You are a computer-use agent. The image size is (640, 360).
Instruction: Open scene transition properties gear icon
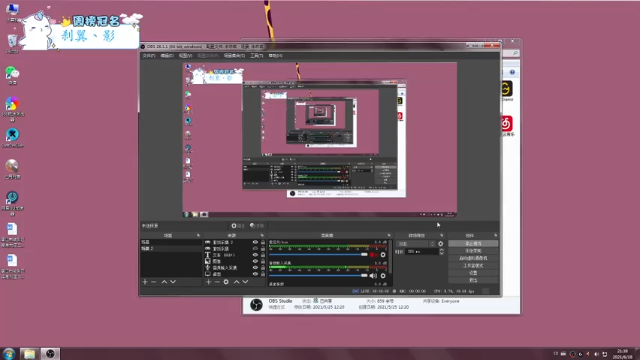(x=440, y=244)
